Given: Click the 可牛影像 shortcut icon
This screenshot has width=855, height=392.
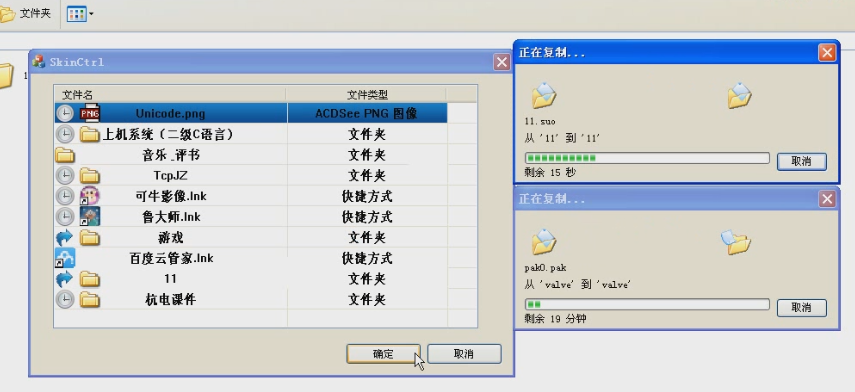Looking at the screenshot, I should click(89, 196).
